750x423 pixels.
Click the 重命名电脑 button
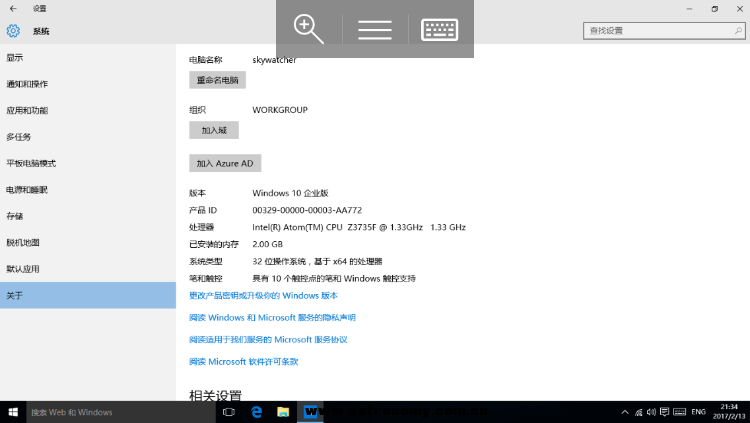pyautogui.click(x=218, y=80)
